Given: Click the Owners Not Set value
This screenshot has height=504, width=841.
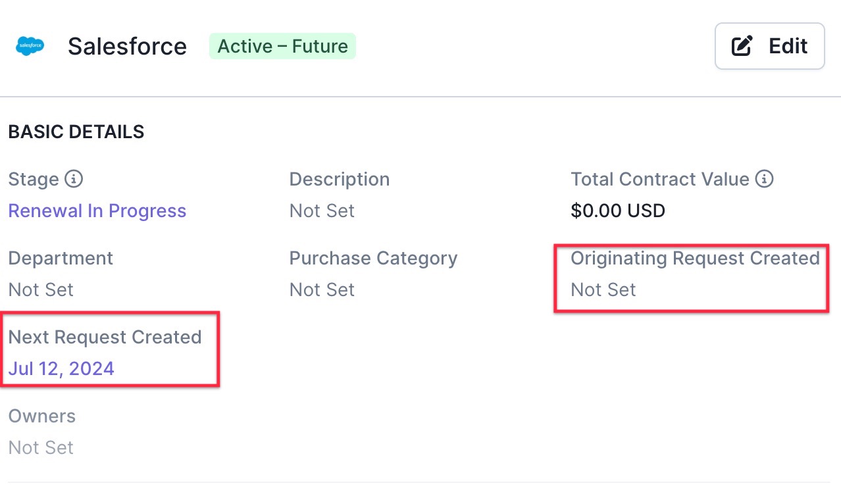Looking at the screenshot, I should point(41,448).
